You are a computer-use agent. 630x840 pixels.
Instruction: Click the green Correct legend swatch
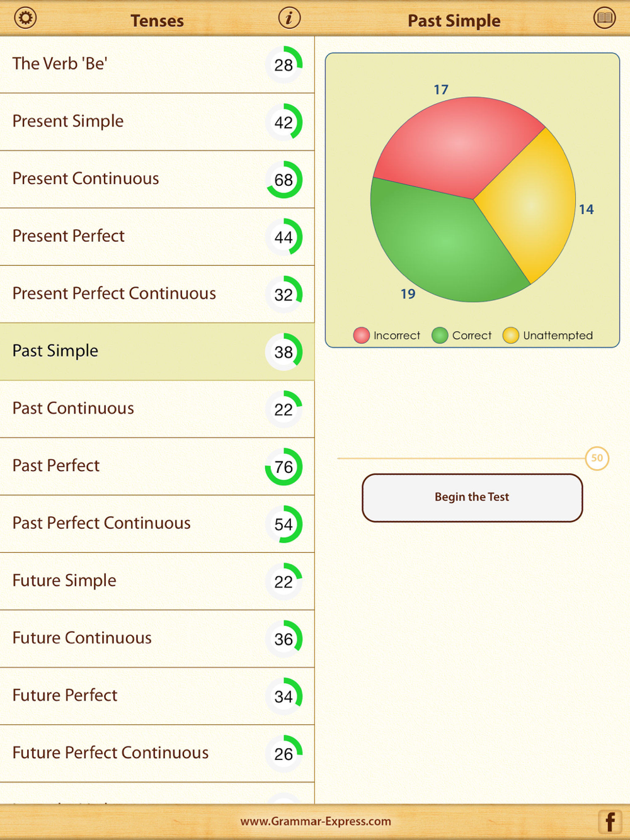coord(440,336)
